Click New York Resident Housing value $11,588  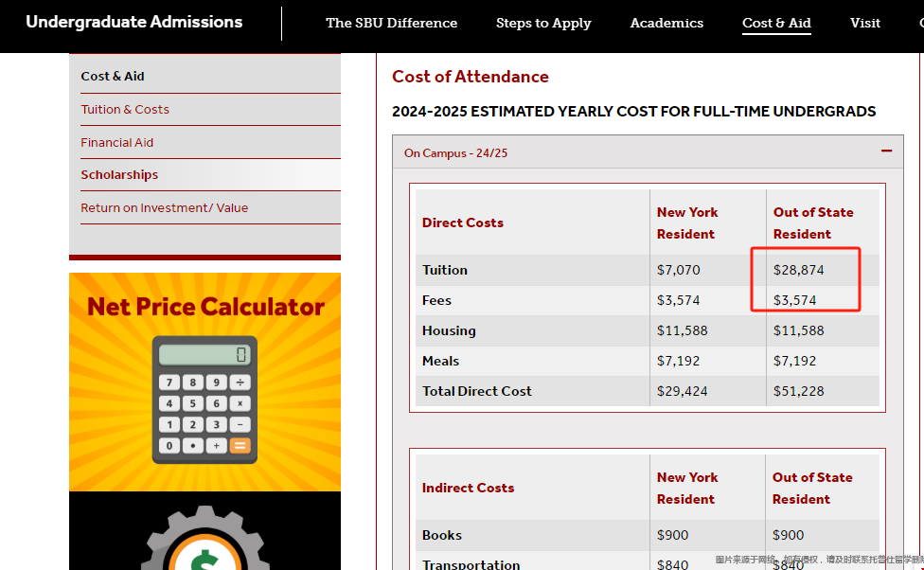[x=682, y=330]
